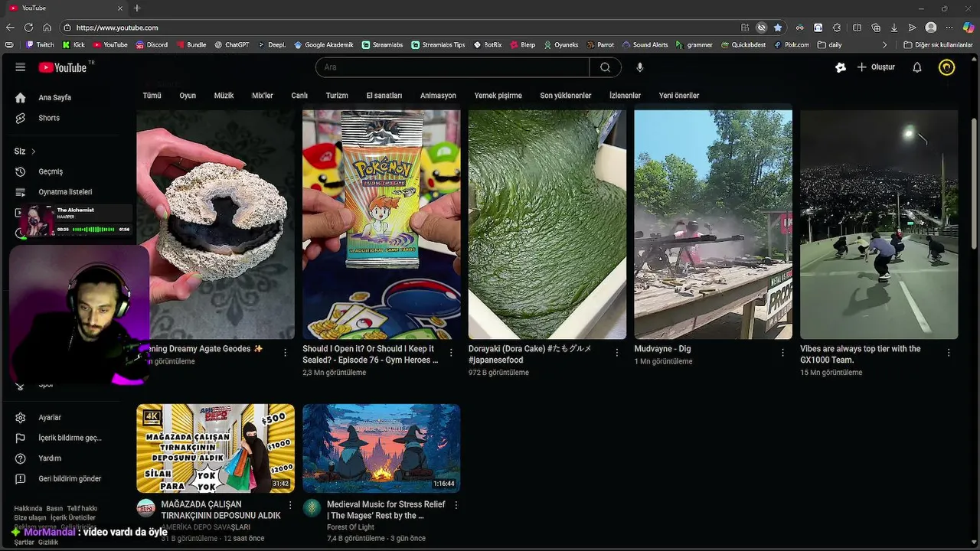The image size is (980, 551).
Task: Click the AMERİKA DEPO SAVAŞLARI channel avatar
Action: click(x=145, y=508)
